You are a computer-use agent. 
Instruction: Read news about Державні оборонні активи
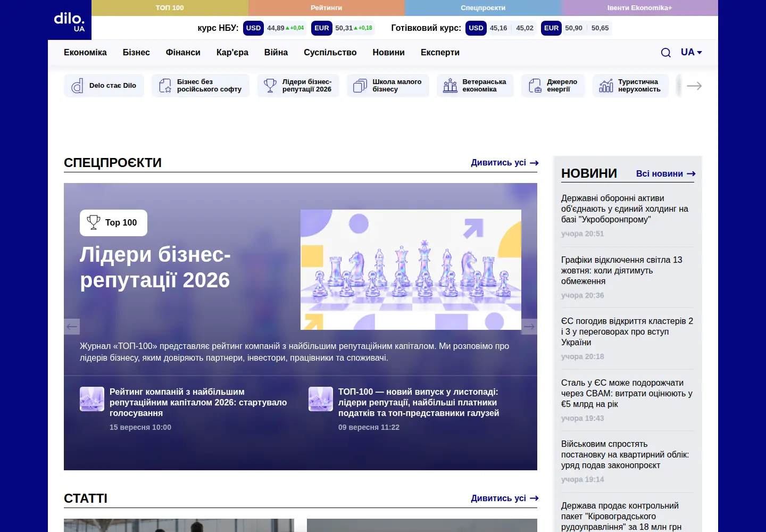pos(625,209)
